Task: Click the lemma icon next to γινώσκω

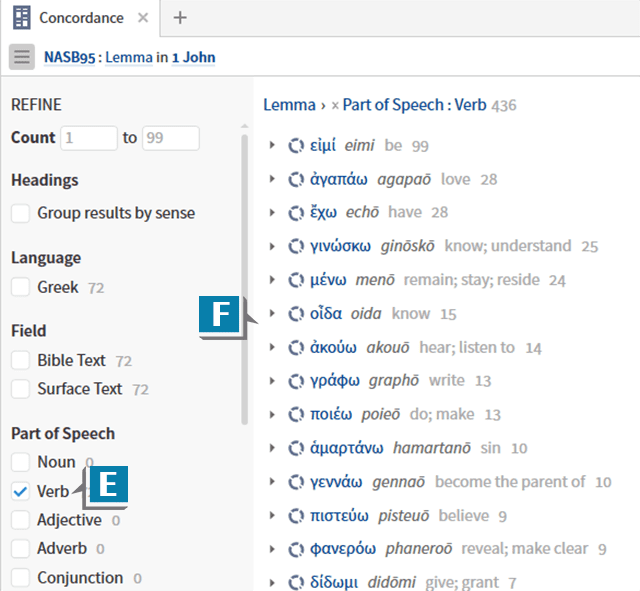Action: [x=295, y=247]
